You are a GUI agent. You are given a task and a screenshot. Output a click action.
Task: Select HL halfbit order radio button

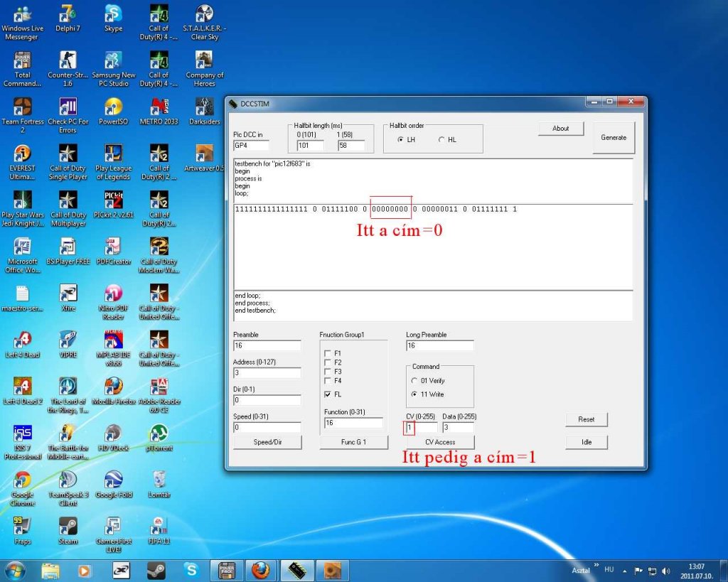click(x=441, y=140)
